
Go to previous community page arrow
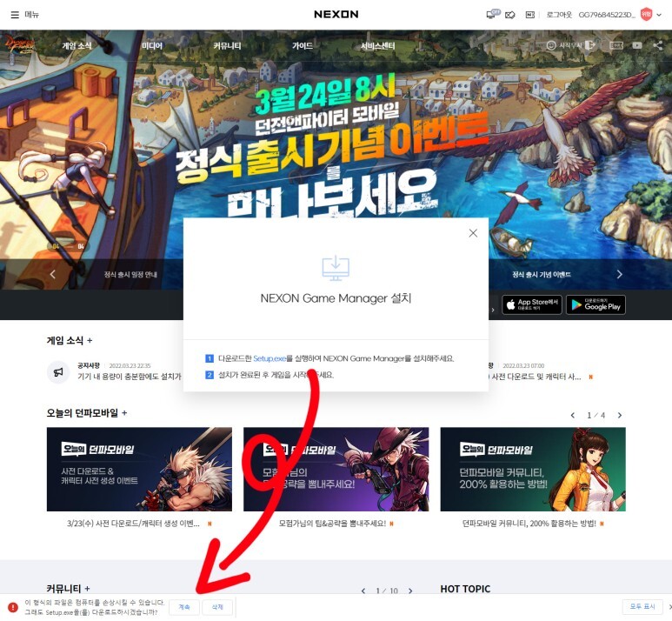(x=363, y=591)
